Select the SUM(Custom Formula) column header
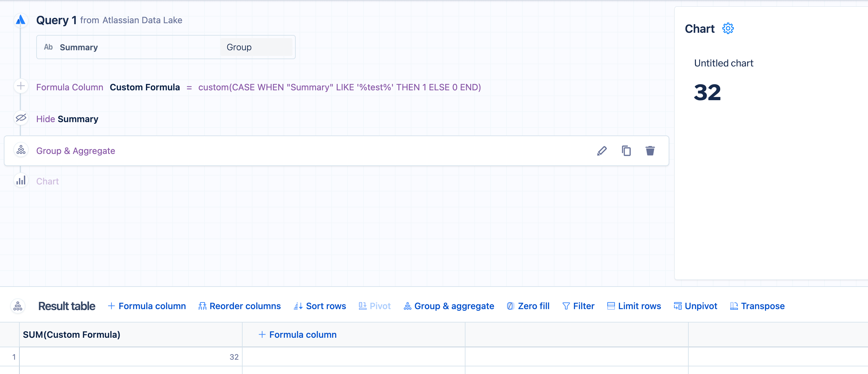This screenshot has width=868, height=374. (x=72, y=335)
